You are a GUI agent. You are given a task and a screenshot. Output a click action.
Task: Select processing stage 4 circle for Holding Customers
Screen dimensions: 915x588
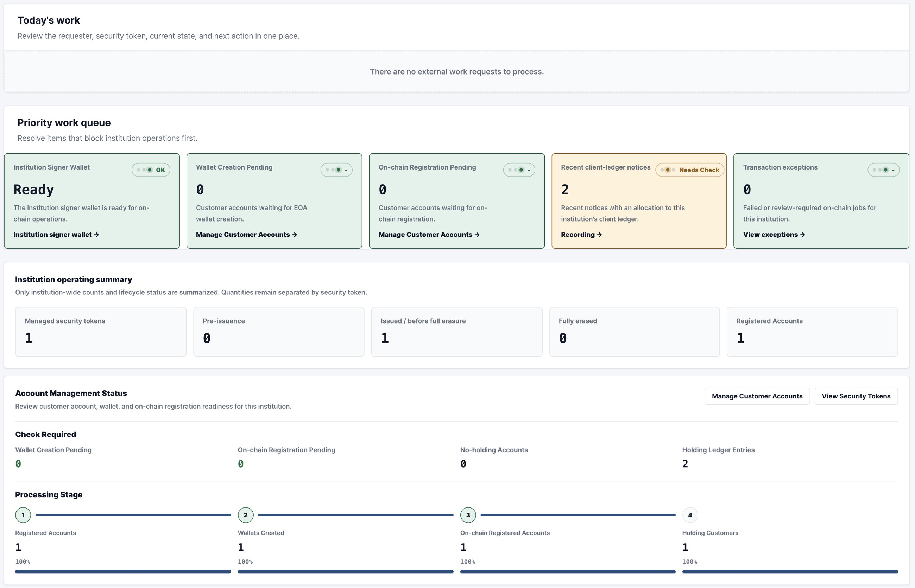coord(690,515)
